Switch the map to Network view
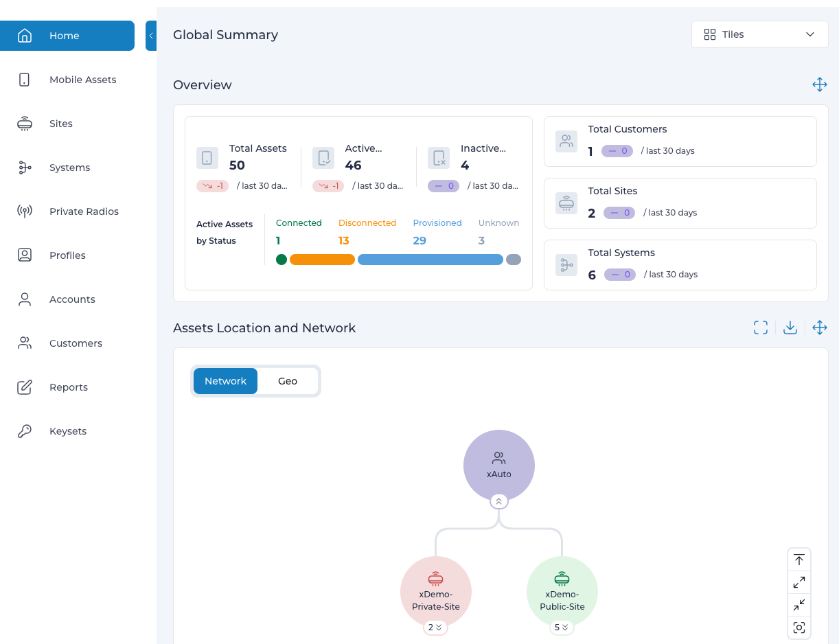The height and width of the screenshot is (644, 839). [225, 381]
